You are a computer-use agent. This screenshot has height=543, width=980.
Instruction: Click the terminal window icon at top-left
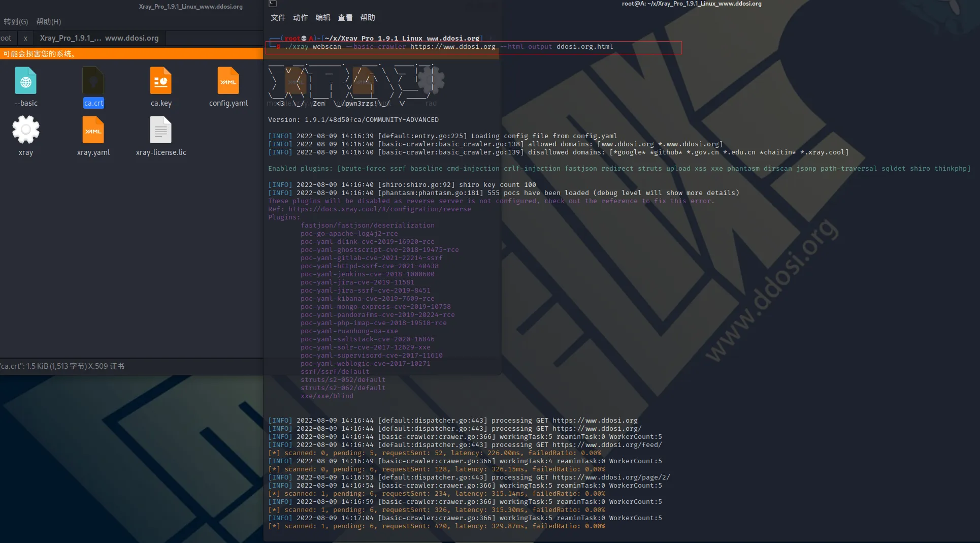click(x=273, y=4)
